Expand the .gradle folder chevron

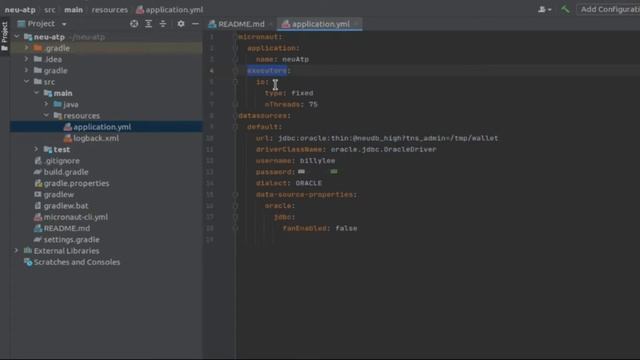click(x=27, y=48)
